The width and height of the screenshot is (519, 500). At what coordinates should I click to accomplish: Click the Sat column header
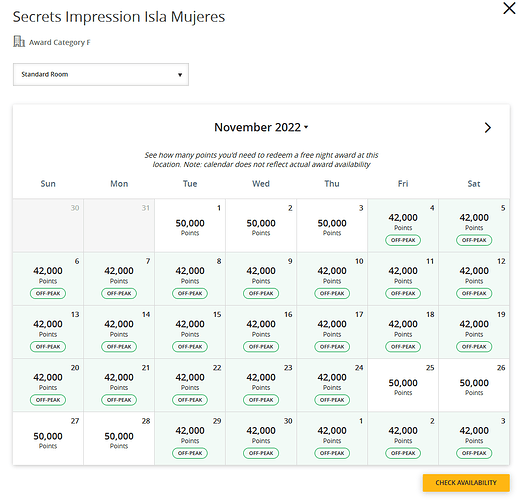point(474,184)
